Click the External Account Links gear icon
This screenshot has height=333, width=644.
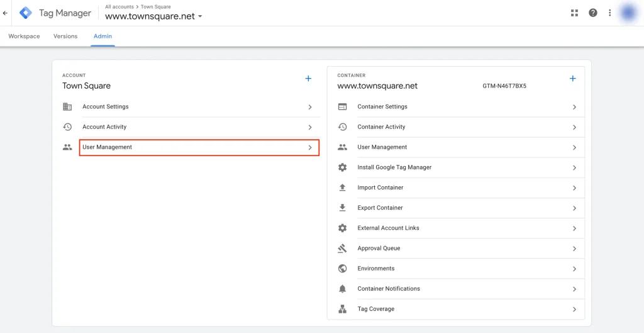coord(342,228)
